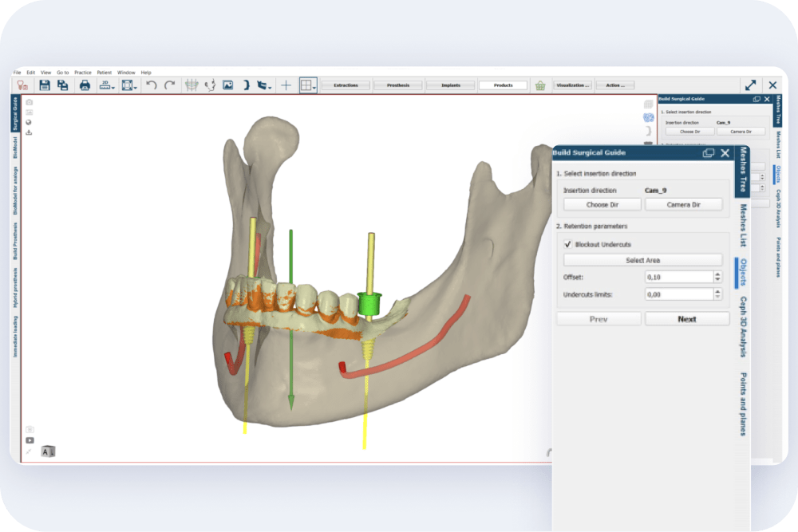798x532 pixels.
Task: Click the Extractions toolbar button
Action: click(346, 85)
